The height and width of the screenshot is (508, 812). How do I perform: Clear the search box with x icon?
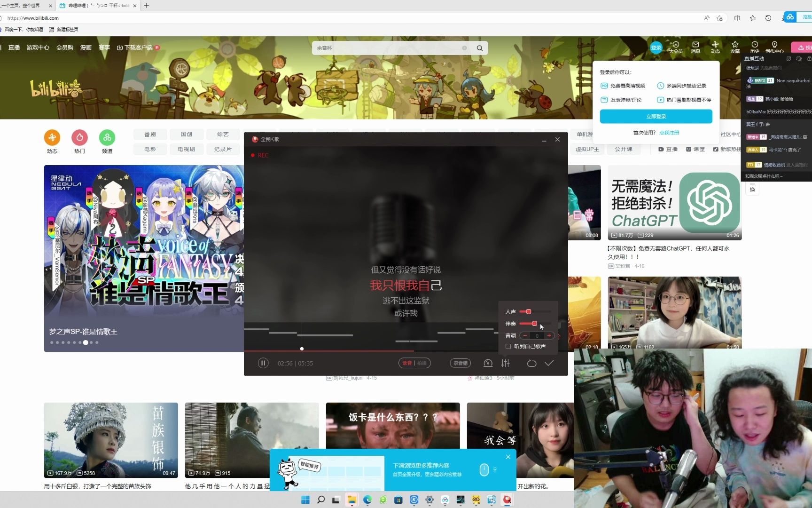point(464,48)
